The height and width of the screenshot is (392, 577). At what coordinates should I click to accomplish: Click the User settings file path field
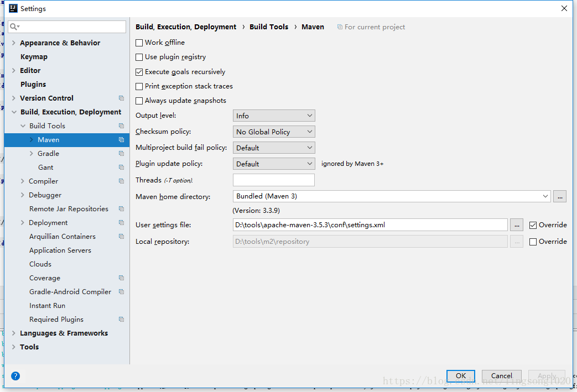coord(370,225)
